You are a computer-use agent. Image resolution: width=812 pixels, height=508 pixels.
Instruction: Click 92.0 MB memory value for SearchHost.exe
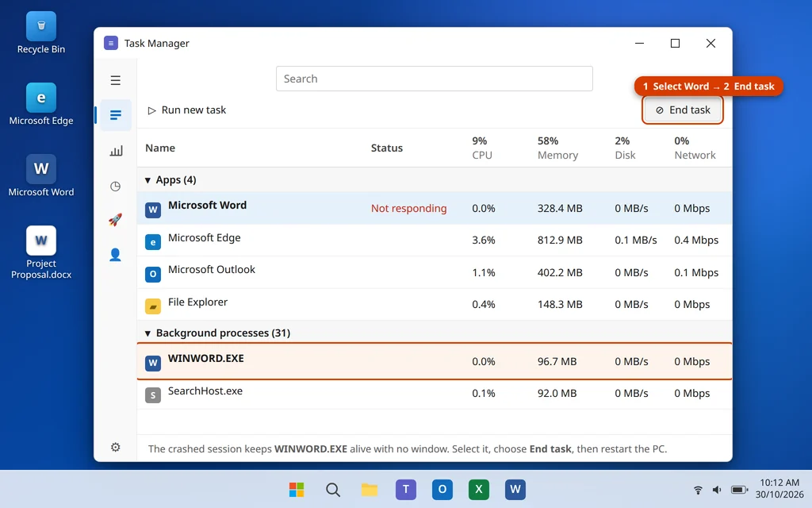pos(557,394)
